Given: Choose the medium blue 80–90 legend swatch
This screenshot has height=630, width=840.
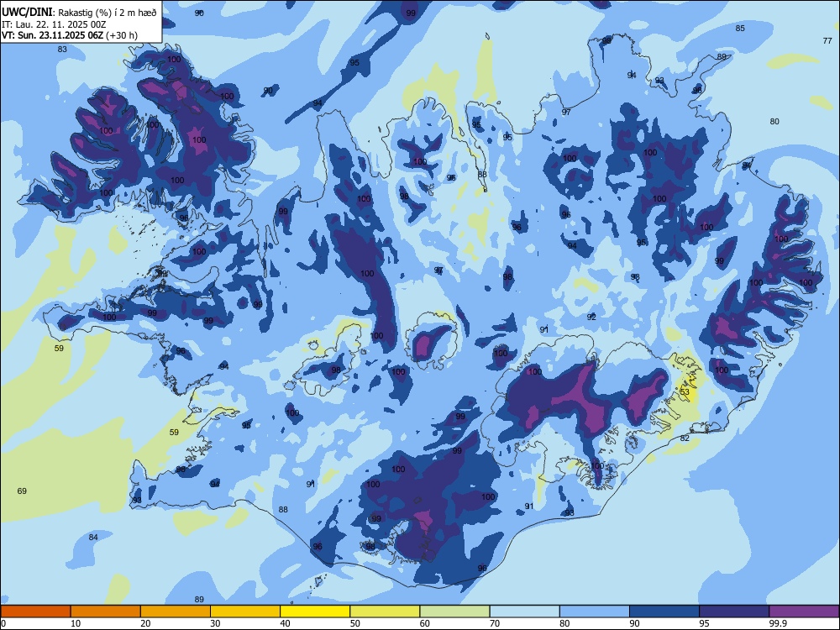Looking at the screenshot, I should click(595, 612).
